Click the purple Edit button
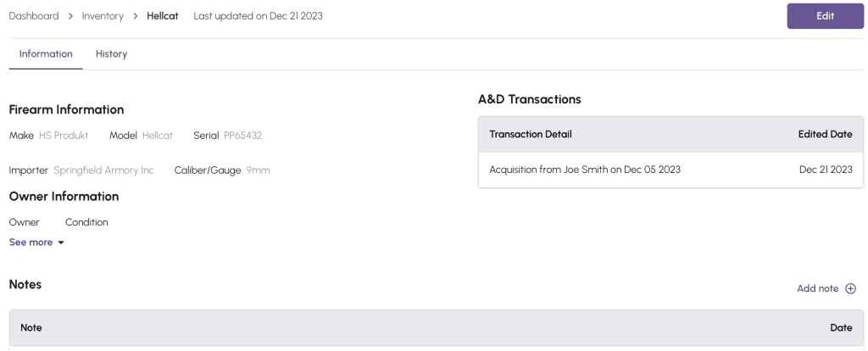Viewport: 868px width, 351px height. pos(825,16)
